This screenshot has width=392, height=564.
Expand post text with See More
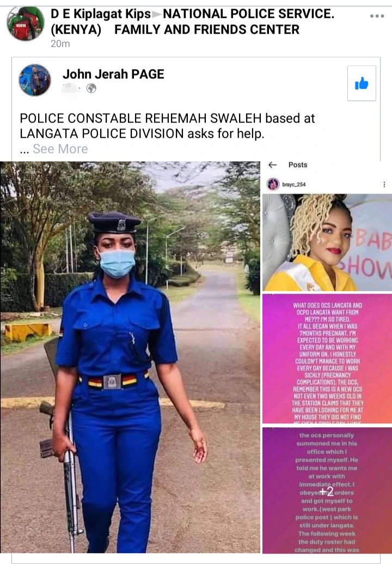click(60, 149)
